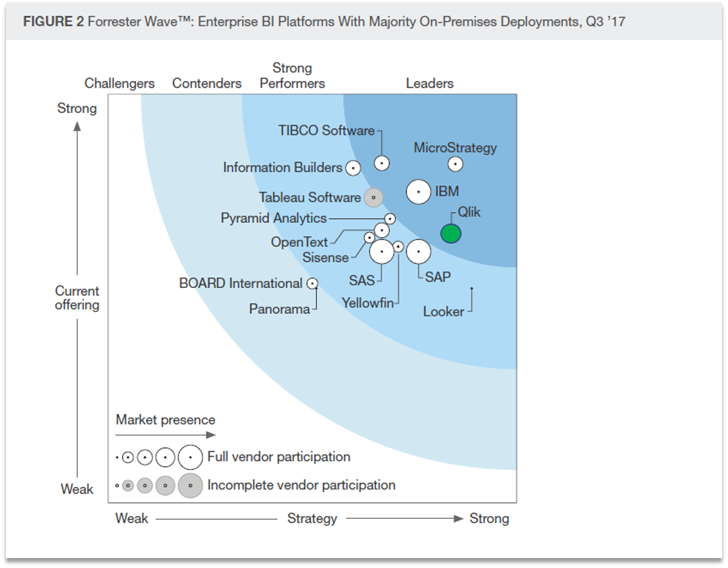
Task: Select the OpenText label
Action: [x=299, y=242]
